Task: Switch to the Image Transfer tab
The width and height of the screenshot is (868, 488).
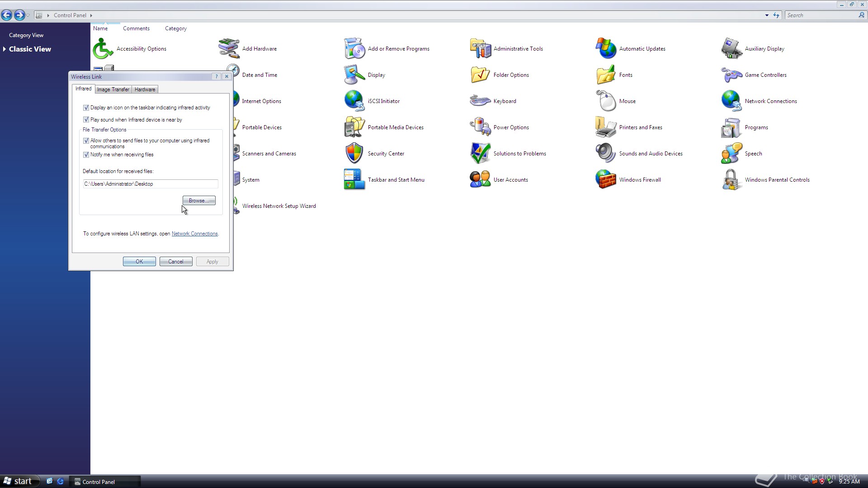Action: point(113,89)
